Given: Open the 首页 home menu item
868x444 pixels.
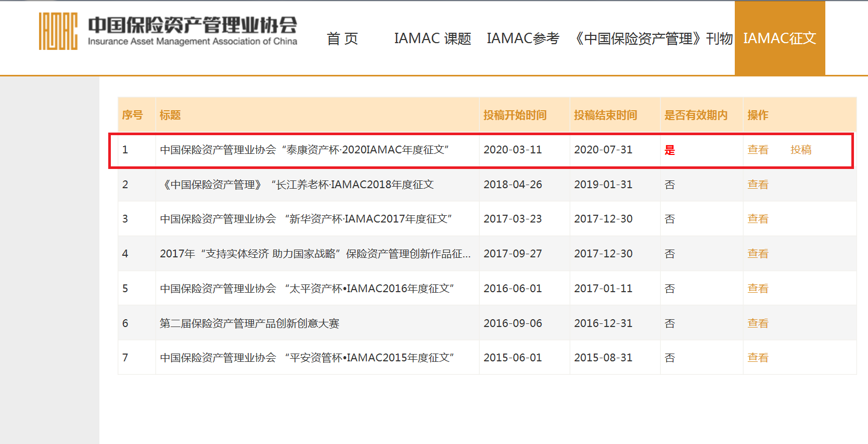Looking at the screenshot, I should pyautogui.click(x=342, y=38).
